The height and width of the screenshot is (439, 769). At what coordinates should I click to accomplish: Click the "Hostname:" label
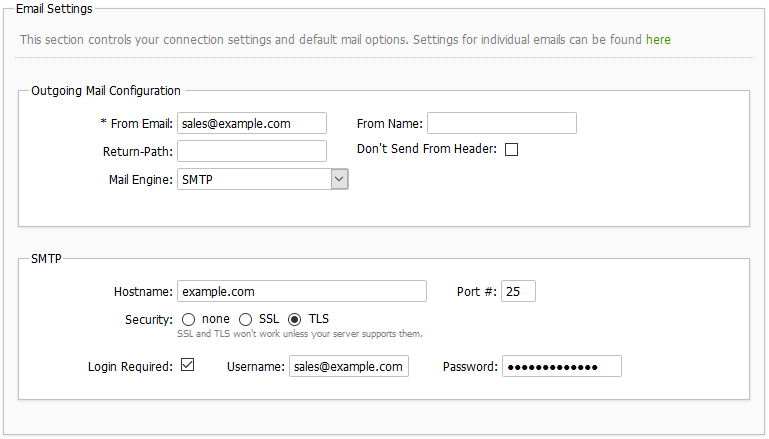click(x=143, y=292)
